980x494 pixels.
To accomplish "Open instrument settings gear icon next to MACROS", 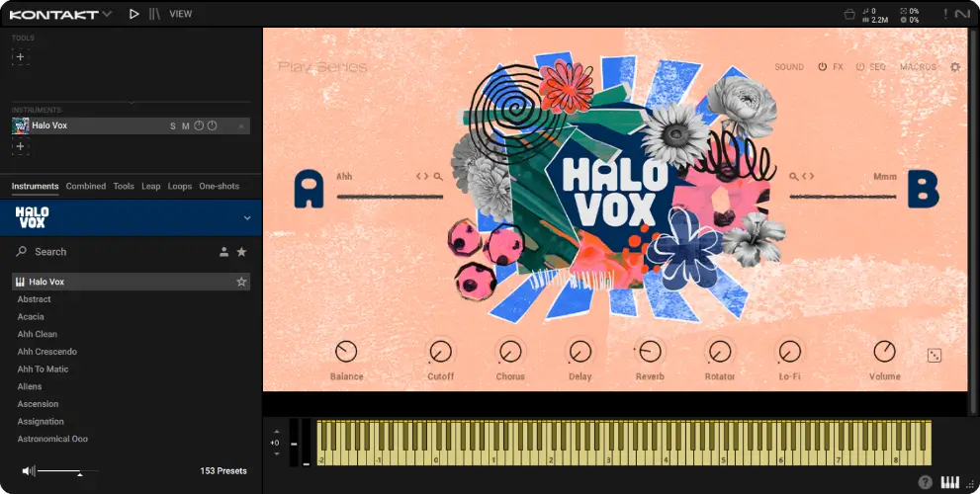I will coord(955,67).
